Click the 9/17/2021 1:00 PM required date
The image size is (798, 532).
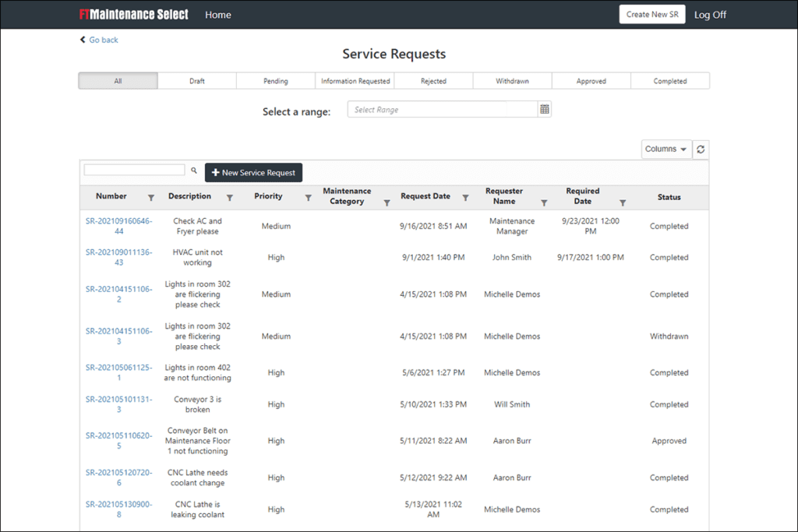(x=591, y=257)
